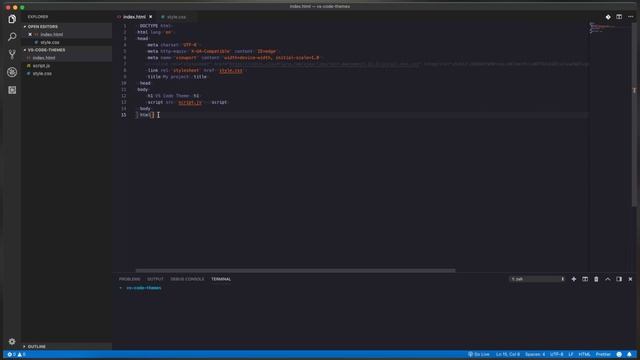The image size is (640, 360).
Task: Open the terminal shell selector dropdown
Action: 537,279
